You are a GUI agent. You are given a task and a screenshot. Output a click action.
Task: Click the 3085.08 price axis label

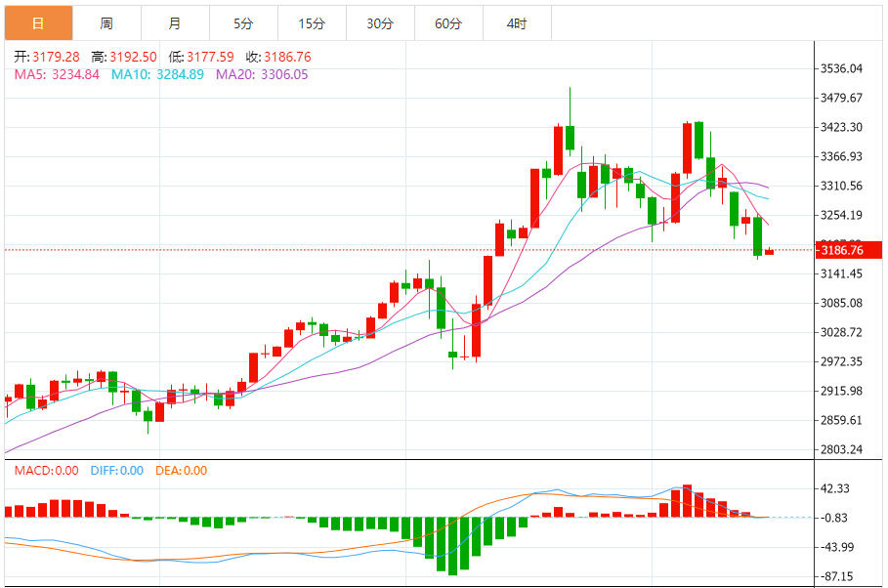point(841,303)
